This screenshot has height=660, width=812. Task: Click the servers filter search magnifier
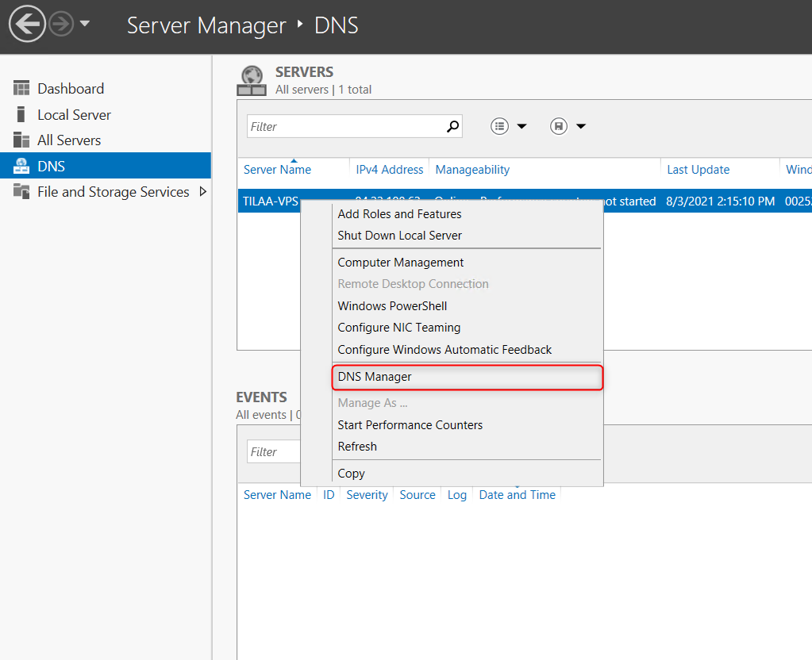coord(452,126)
